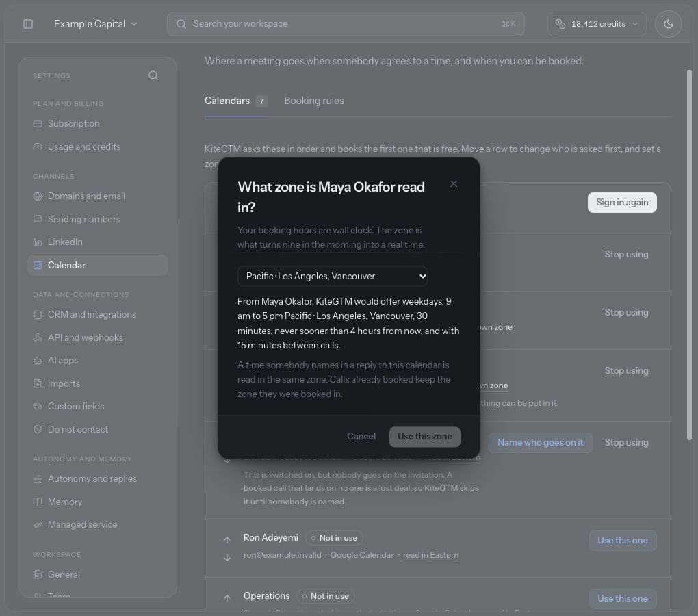Expand the 18,412 credits dropdown

[x=597, y=24]
